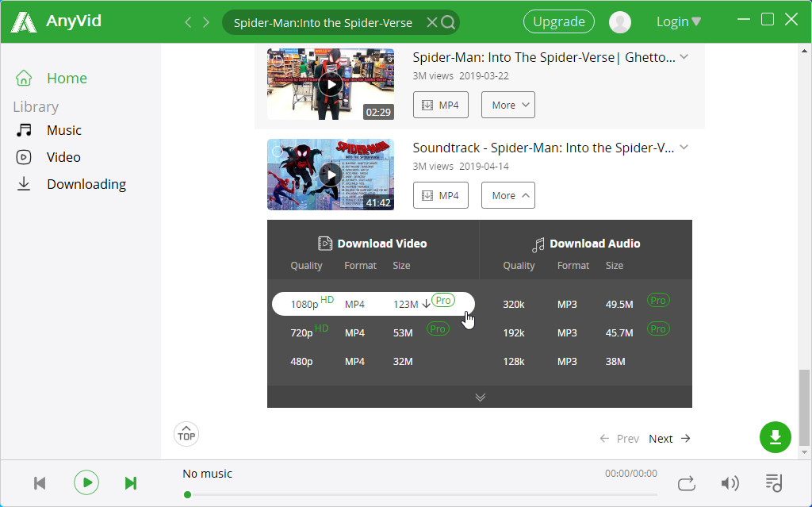Expand More options for Ghetto Spider-Verse video
Viewport: 812px width, 507px height.
coord(508,106)
